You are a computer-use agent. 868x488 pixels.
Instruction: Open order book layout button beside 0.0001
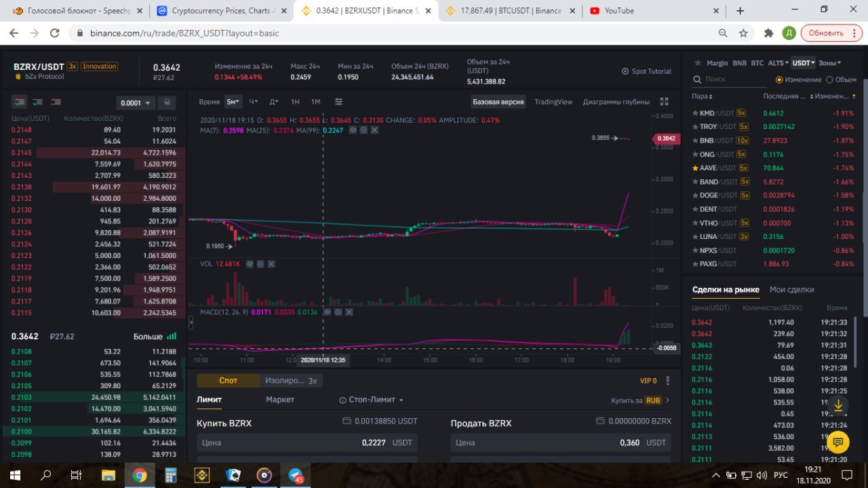167,102
